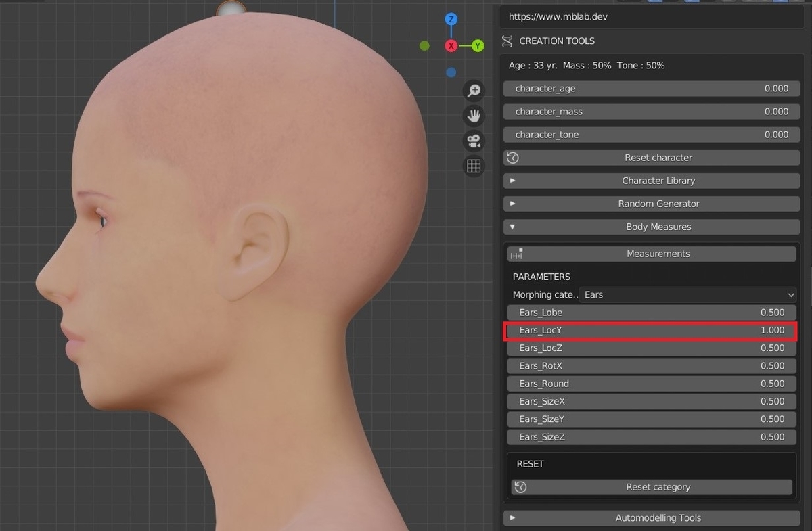Adjust the character_age slider
Viewport: 812px width, 531px height.
click(652, 89)
